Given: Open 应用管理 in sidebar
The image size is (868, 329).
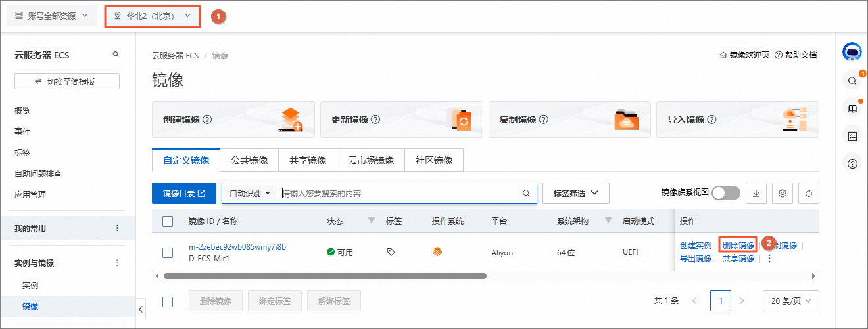Looking at the screenshot, I should click(x=30, y=194).
